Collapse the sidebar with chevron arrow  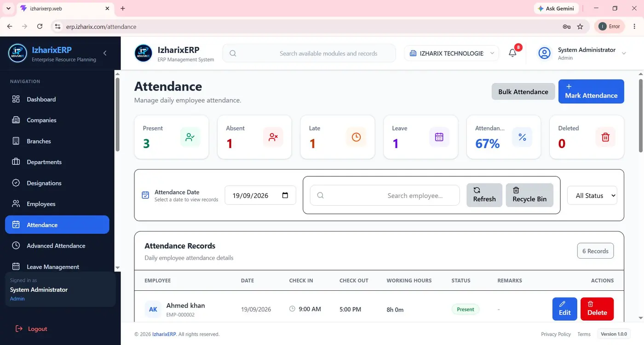(x=105, y=53)
